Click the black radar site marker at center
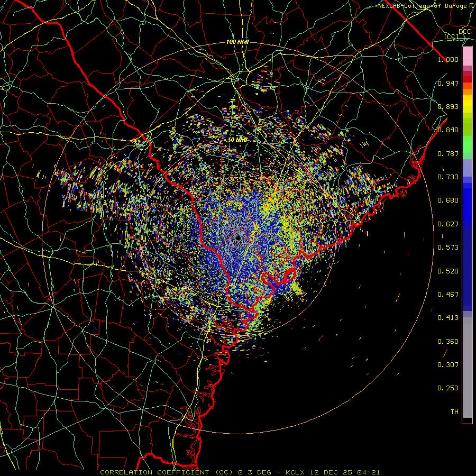 238,238
